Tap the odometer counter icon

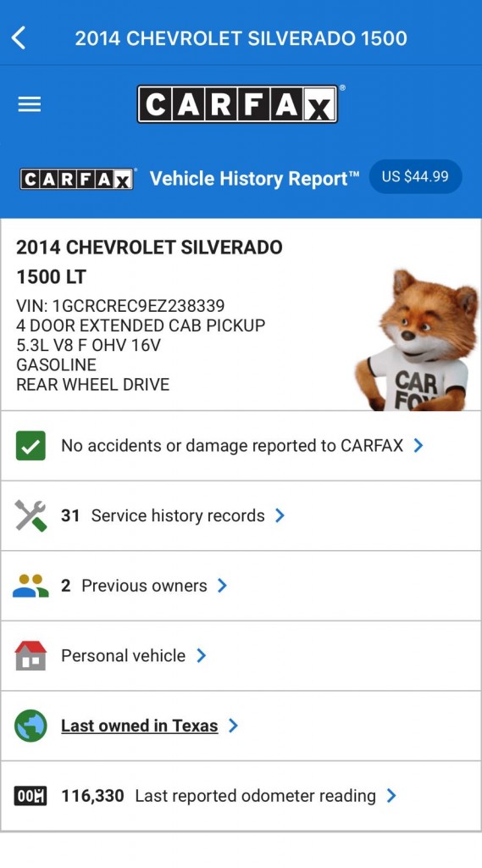(x=30, y=796)
